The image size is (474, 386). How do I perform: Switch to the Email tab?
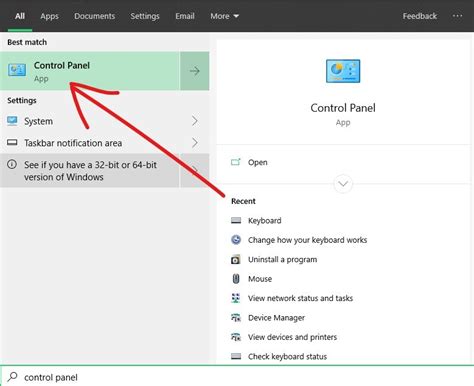tap(185, 16)
